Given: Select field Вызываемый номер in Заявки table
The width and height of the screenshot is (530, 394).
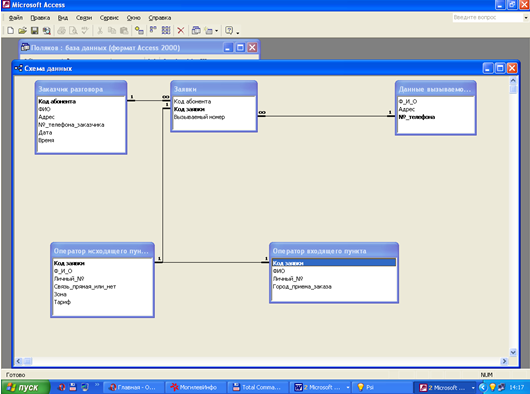Looking at the screenshot, I should pos(199,117).
